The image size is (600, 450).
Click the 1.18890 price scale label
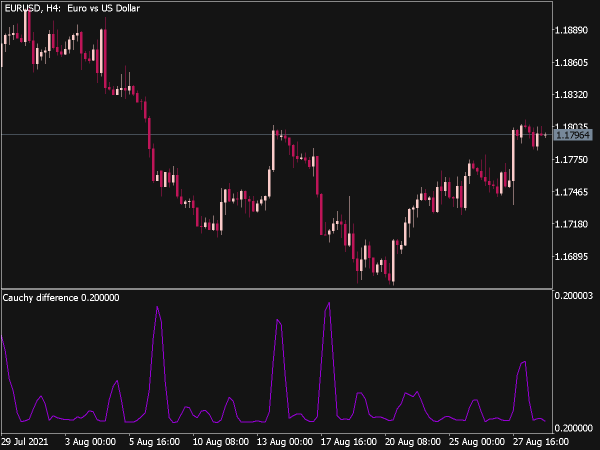click(x=571, y=30)
